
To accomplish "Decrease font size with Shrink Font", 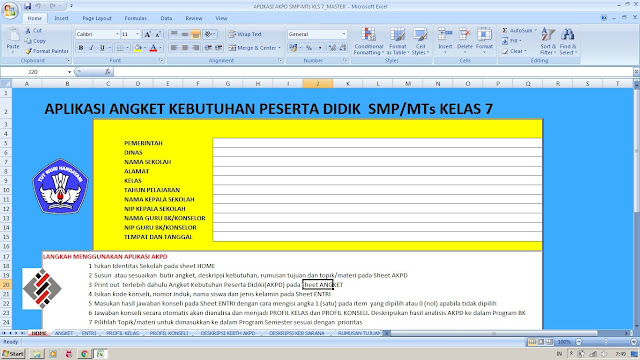I will (158, 34).
